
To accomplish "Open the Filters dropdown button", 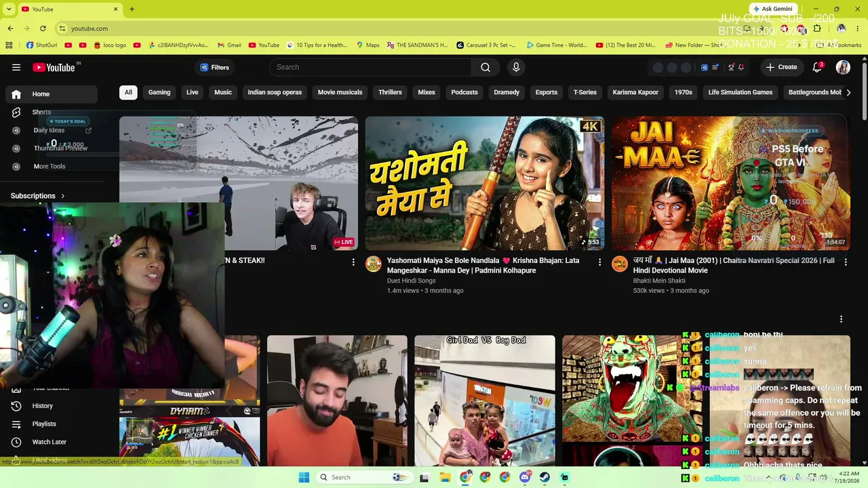I will [x=214, y=67].
